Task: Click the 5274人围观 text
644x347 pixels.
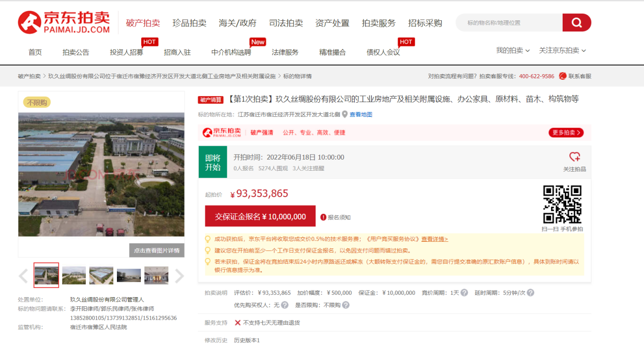Action: (273, 168)
